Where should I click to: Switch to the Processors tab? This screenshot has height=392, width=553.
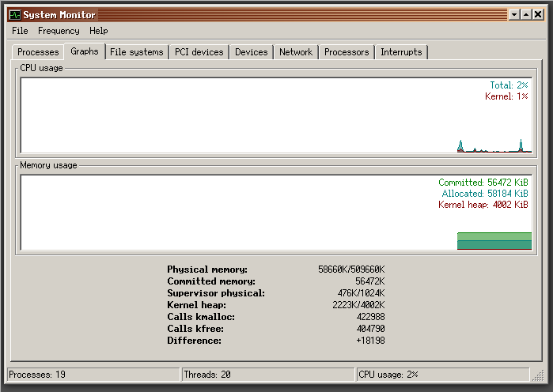point(347,52)
